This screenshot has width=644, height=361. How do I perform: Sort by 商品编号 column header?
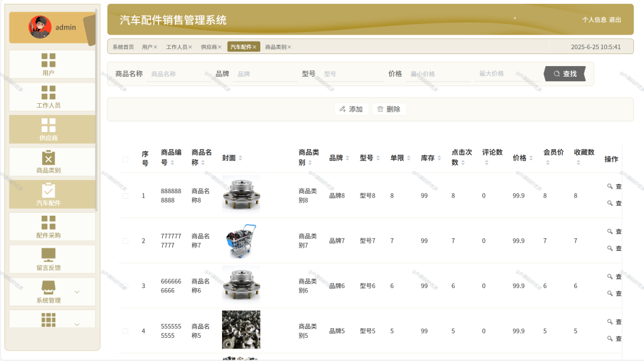click(171, 157)
